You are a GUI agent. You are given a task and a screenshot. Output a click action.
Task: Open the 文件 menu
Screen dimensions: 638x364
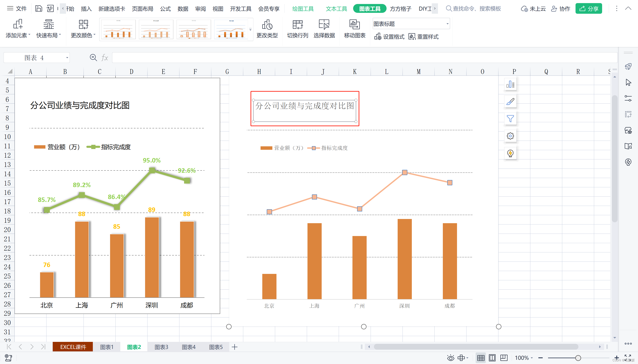17,9
